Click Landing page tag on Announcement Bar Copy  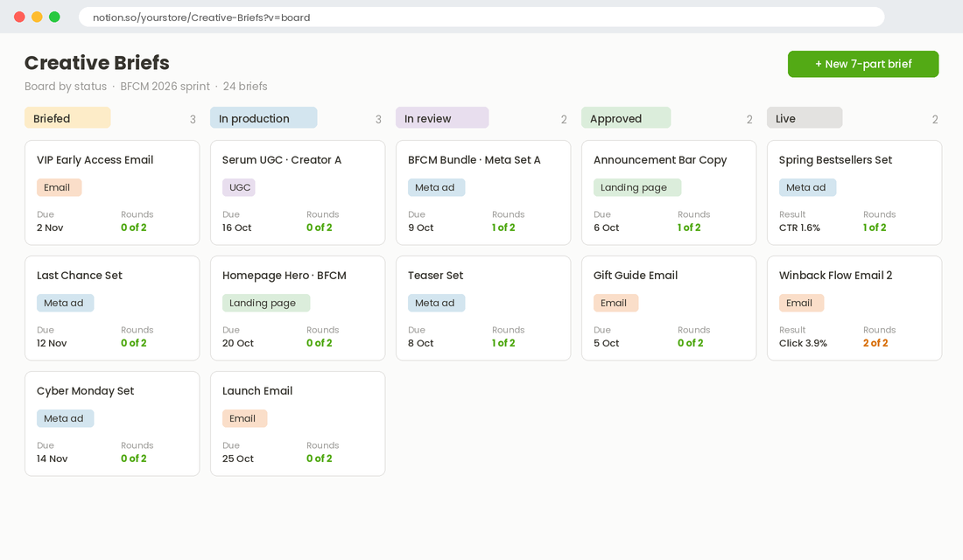point(637,187)
